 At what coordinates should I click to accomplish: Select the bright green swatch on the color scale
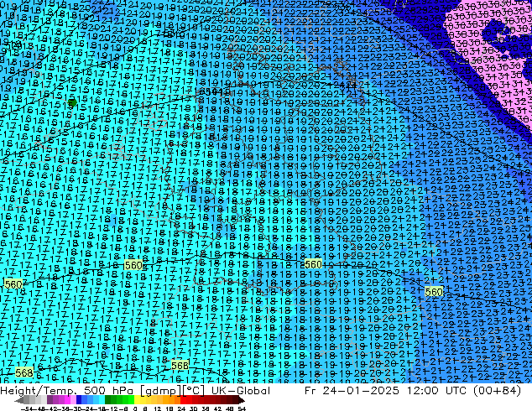(131, 400)
